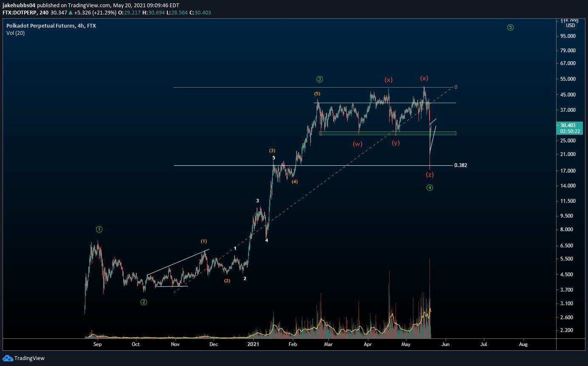Viewport: 588px width, 366px height.
Task: Click the green circled wave ⑤ annotation
Action: point(509,27)
